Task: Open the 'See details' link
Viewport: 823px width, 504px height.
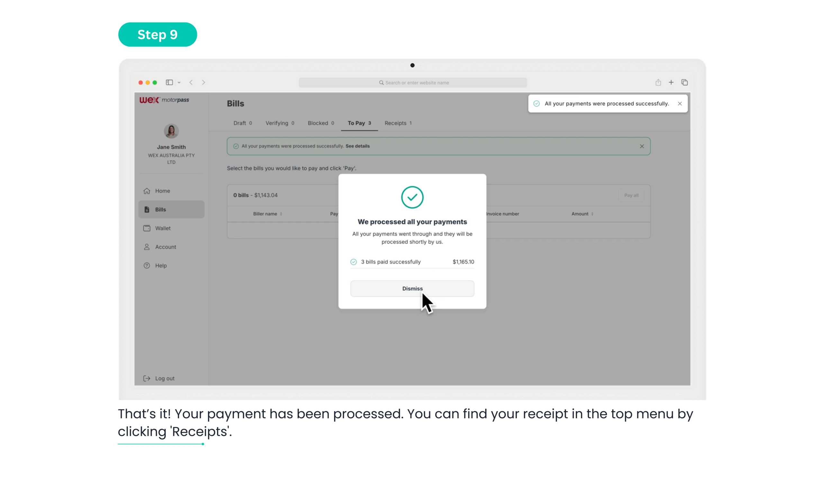Action: point(357,146)
